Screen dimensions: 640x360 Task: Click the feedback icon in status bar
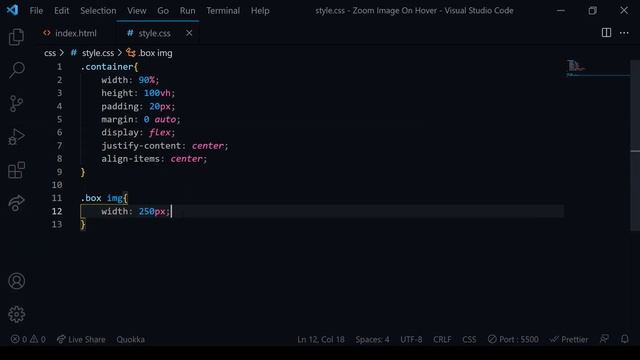(604, 339)
